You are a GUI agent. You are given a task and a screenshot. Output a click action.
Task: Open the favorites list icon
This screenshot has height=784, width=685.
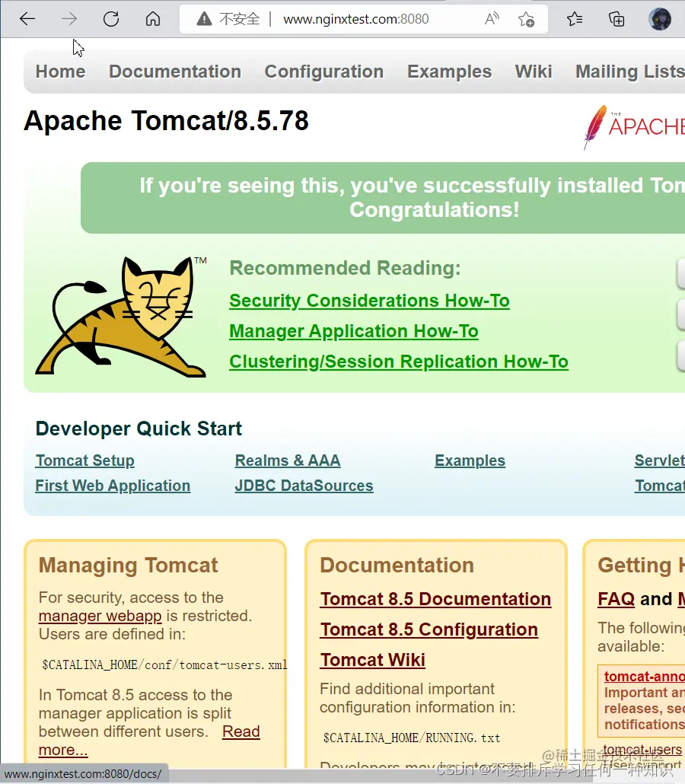575,19
